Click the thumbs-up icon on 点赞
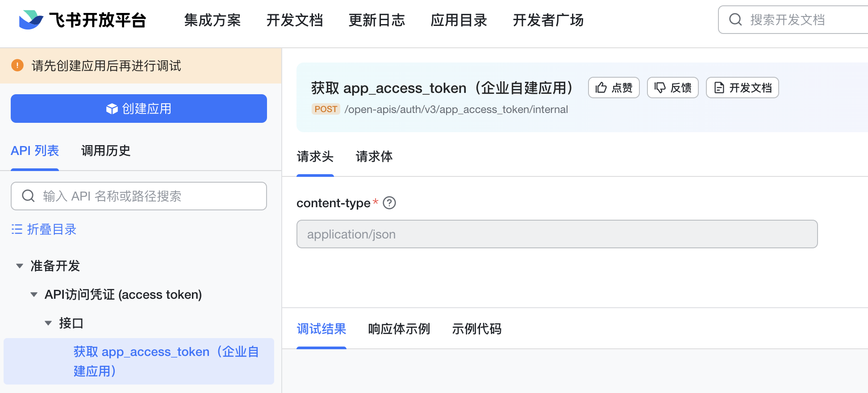Screen dimensions: 868x393 tap(601, 88)
